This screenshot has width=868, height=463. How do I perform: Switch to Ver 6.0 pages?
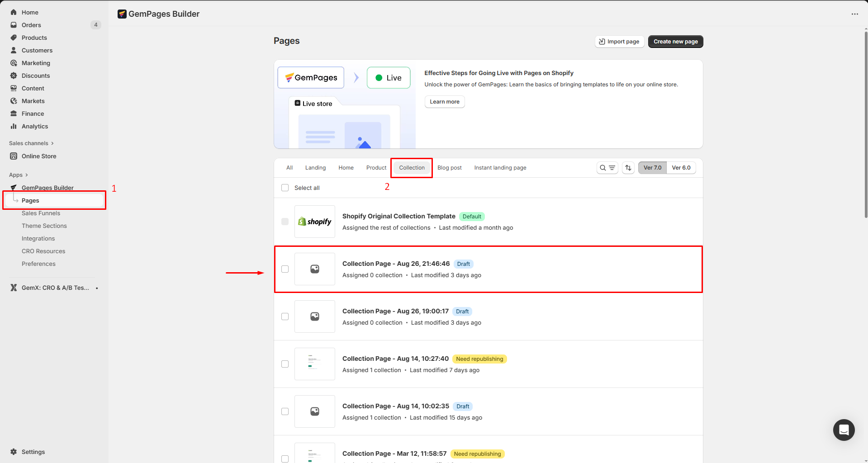[x=681, y=168]
